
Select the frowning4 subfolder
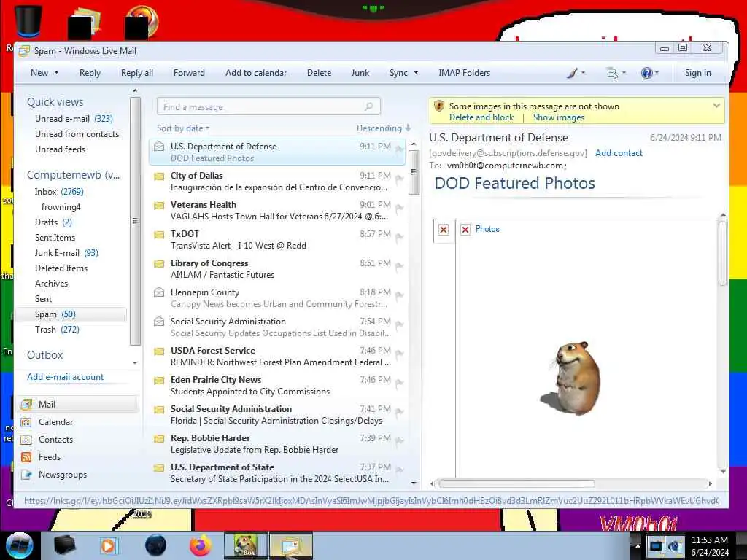pos(61,206)
